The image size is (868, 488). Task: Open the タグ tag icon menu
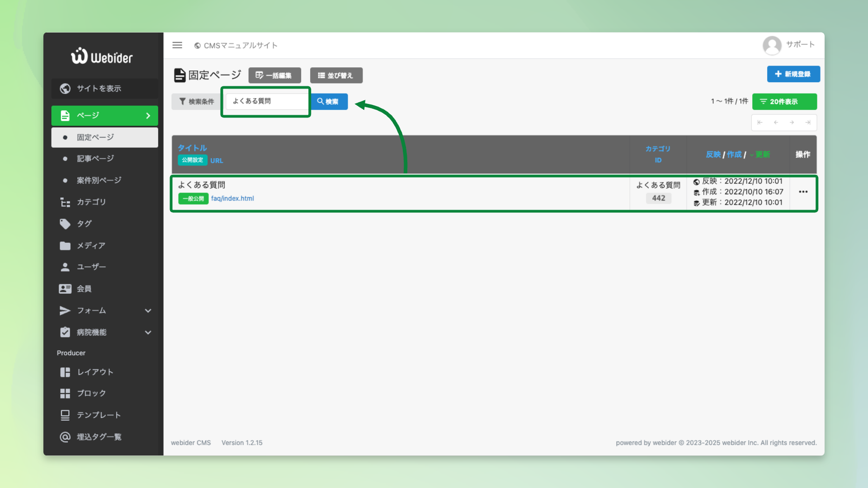click(x=65, y=224)
